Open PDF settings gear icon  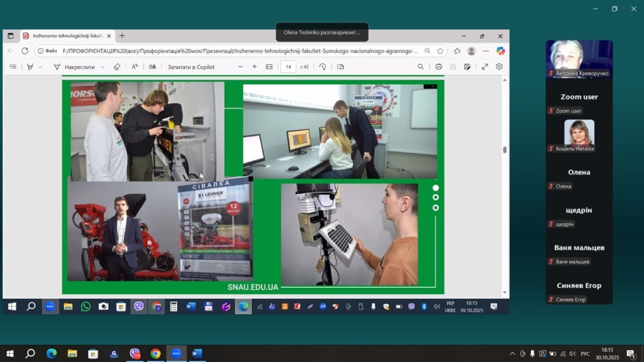499,67
